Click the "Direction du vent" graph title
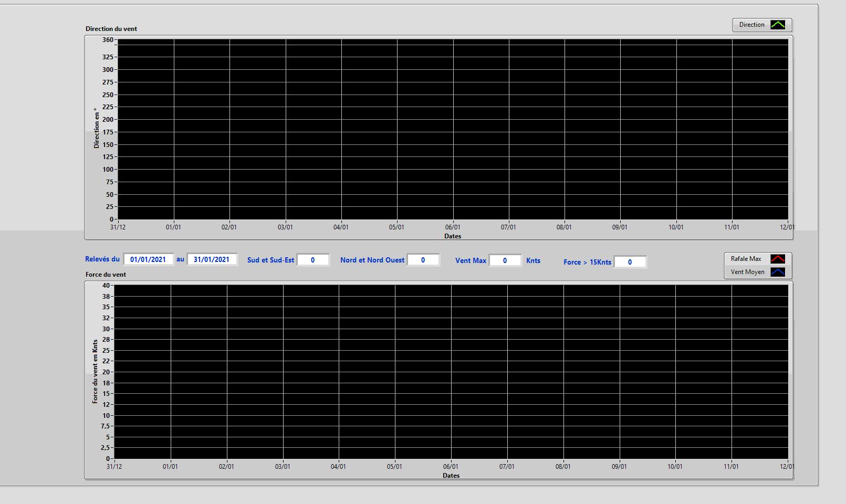The width and height of the screenshot is (846, 504). (x=111, y=29)
